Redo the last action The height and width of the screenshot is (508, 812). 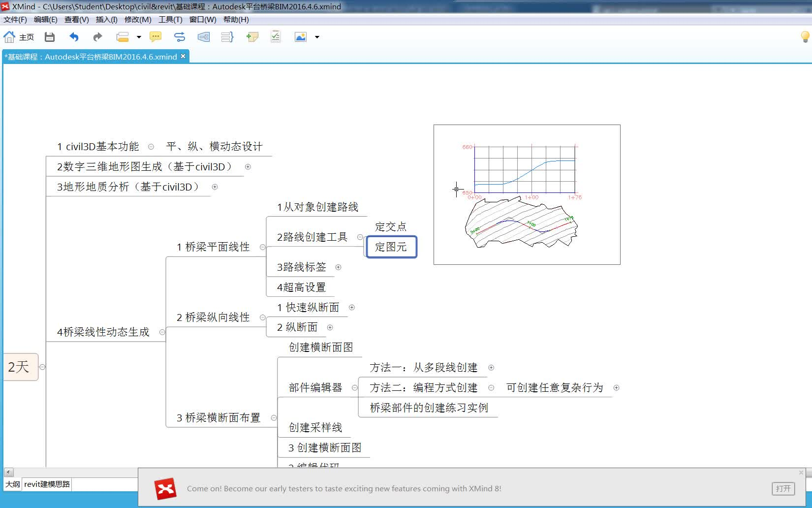point(97,37)
